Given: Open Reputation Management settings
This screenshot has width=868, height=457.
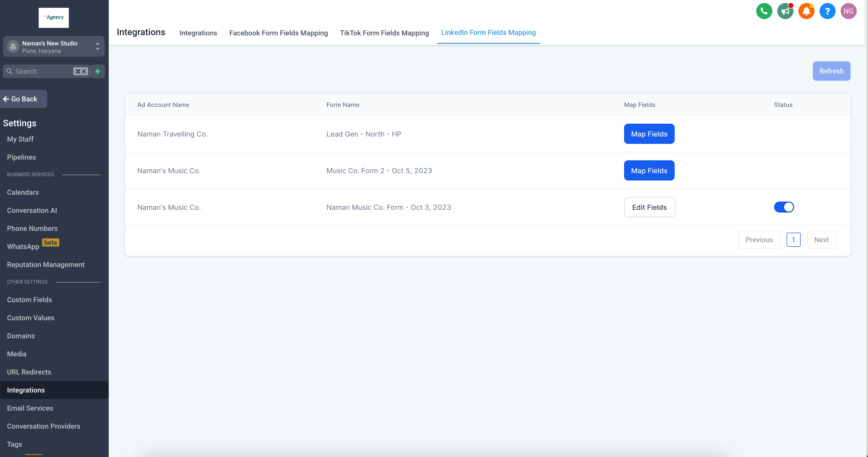Looking at the screenshot, I should tap(45, 265).
